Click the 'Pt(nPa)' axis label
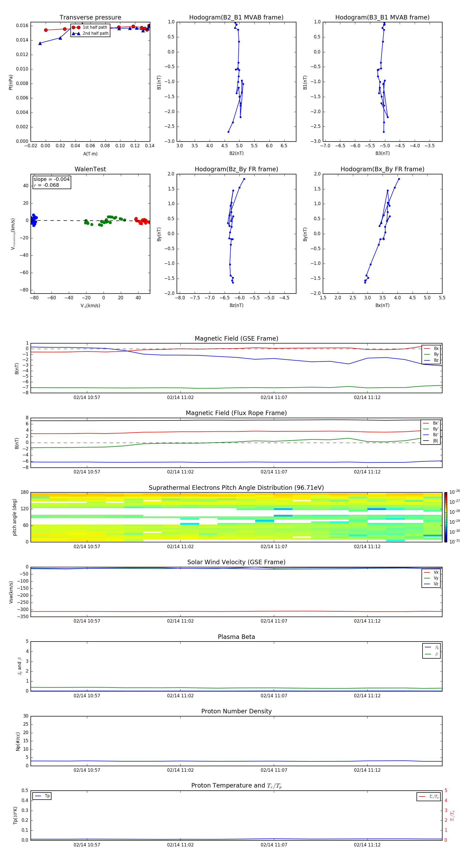The height and width of the screenshot is (868, 473). [11, 82]
